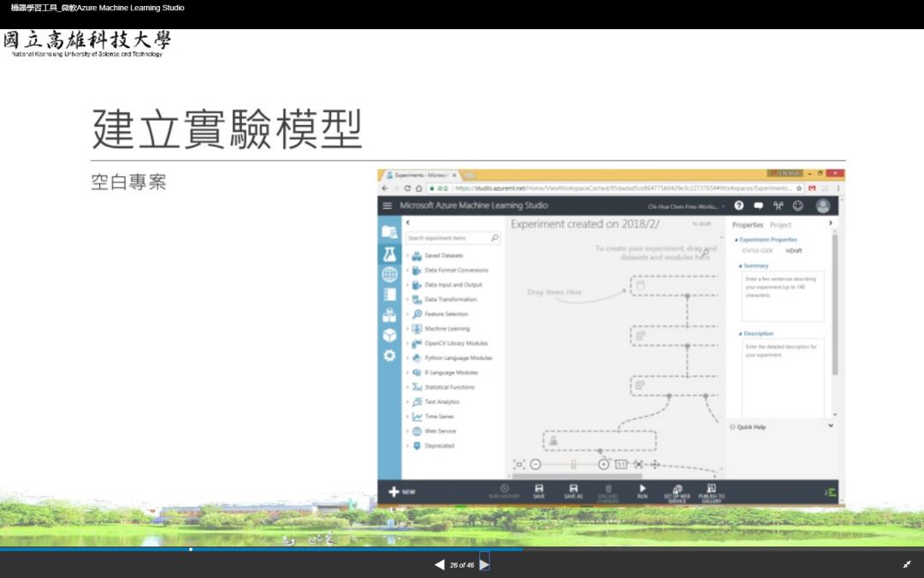The image size is (924, 578).
Task: Open the Settings gear sidebar icon
Action: (x=389, y=355)
